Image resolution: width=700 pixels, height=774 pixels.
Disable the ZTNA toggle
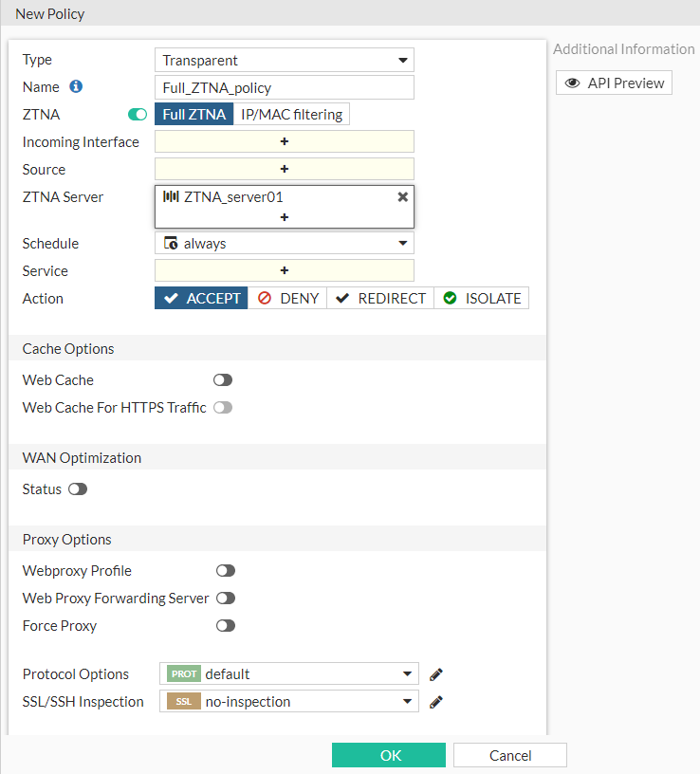[138, 114]
